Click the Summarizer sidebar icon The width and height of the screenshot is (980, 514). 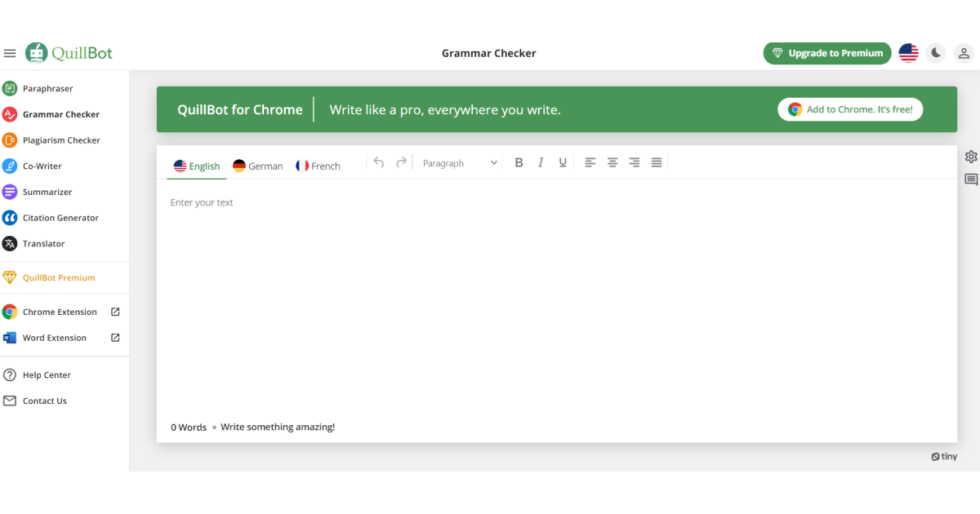pos(10,192)
